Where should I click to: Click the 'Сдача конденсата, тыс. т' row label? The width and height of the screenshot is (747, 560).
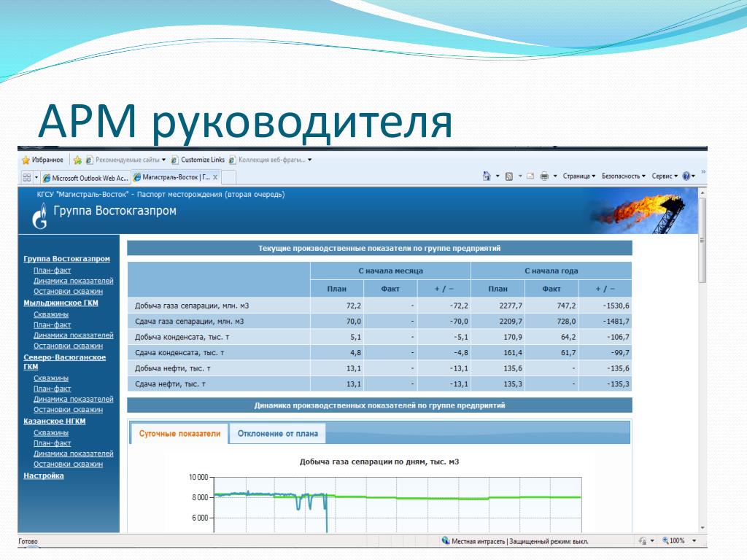[x=179, y=353]
